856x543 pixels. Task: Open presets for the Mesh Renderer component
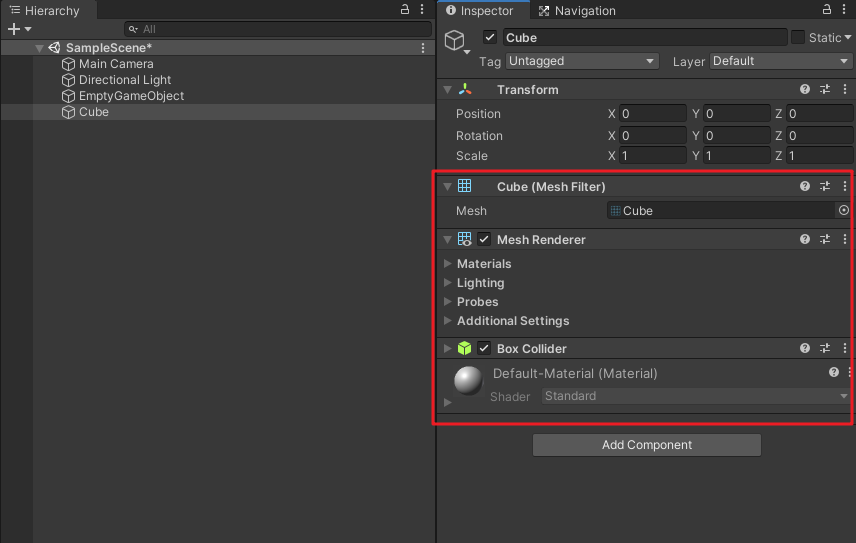tap(825, 239)
